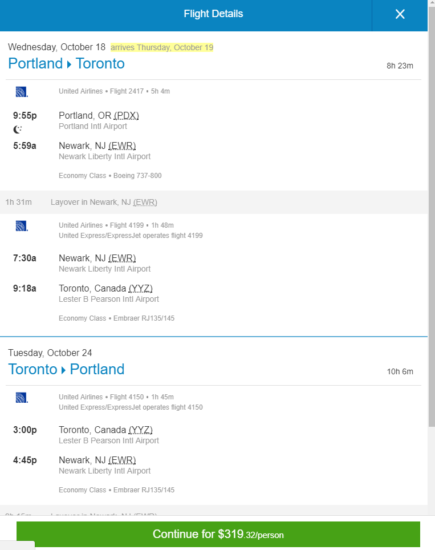Continue for $319.32 per person
The width and height of the screenshot is (435, 550).
tap(218, 534)
